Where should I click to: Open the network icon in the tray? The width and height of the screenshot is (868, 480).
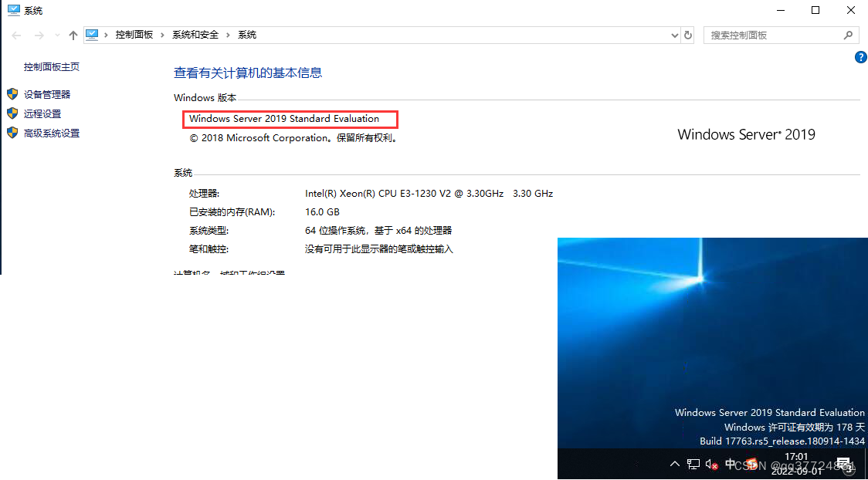(693, 464)
